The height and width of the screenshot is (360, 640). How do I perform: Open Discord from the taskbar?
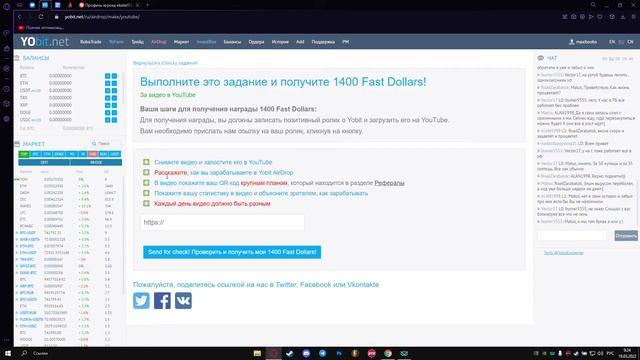306,353
